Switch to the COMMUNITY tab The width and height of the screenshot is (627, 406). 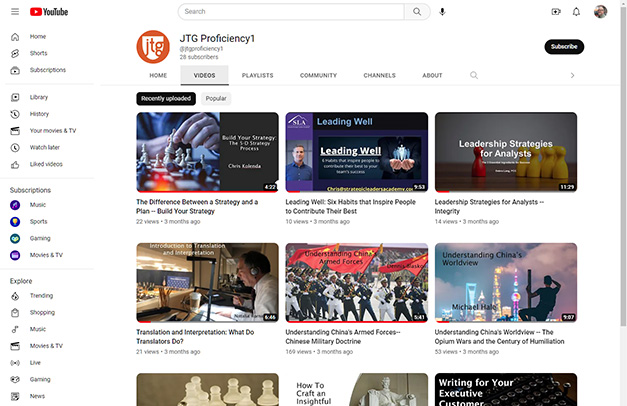318,75
